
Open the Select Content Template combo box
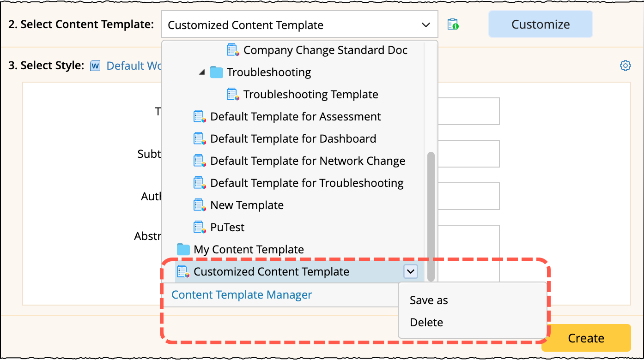[x=299, y=25]
